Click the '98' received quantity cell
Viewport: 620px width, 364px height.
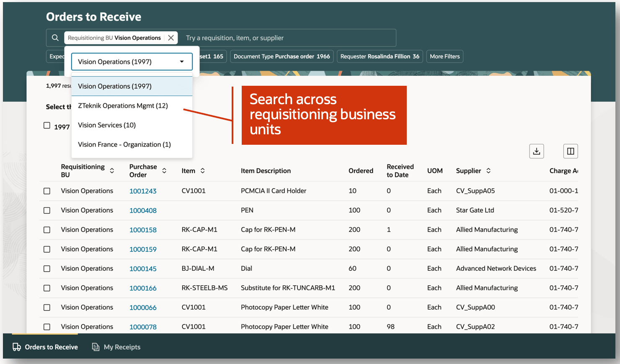click(390, 327)
